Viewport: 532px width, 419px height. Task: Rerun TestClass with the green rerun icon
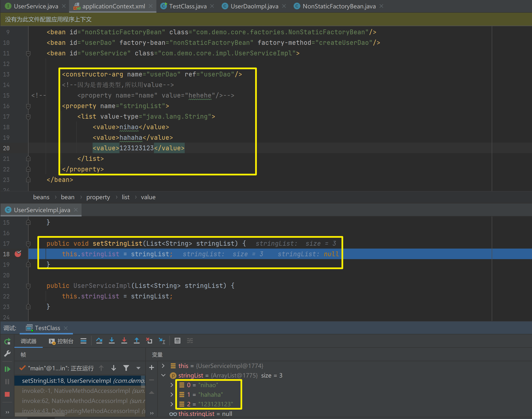[x=7, y=341]
